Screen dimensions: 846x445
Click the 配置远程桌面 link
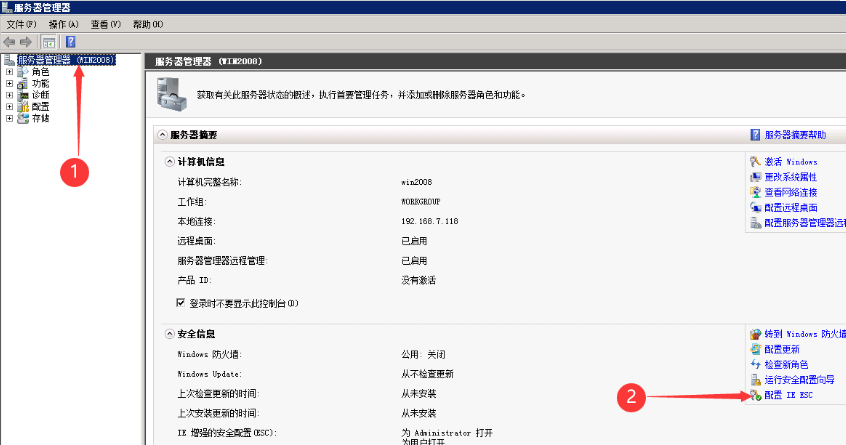pyautogui.click(x=791, y=207)
